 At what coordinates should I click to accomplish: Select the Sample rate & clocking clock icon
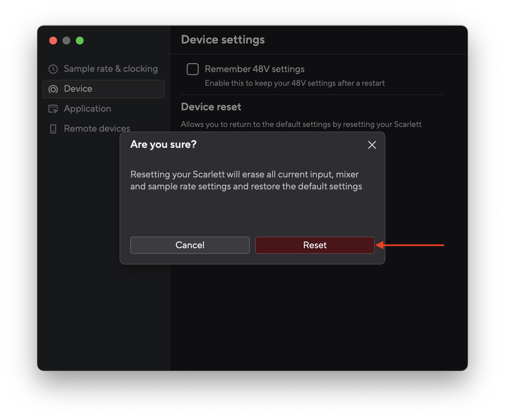(x=53, y=69)
